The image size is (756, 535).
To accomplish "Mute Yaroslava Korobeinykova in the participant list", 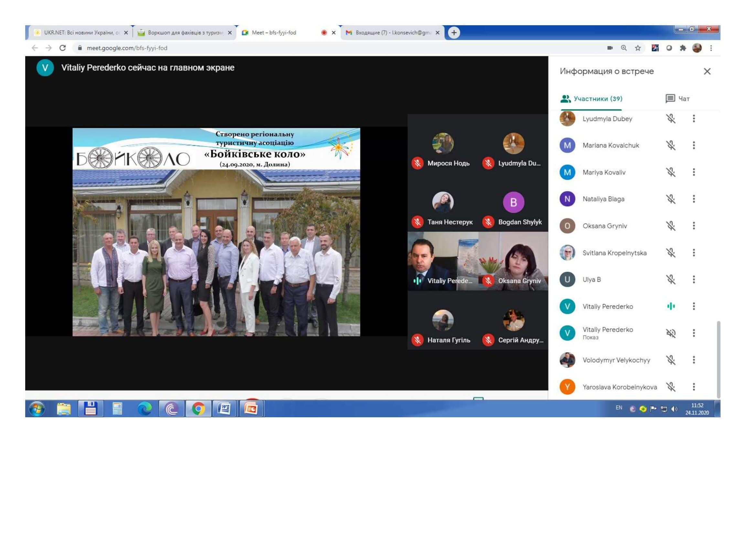I will (x=671, y=387).
